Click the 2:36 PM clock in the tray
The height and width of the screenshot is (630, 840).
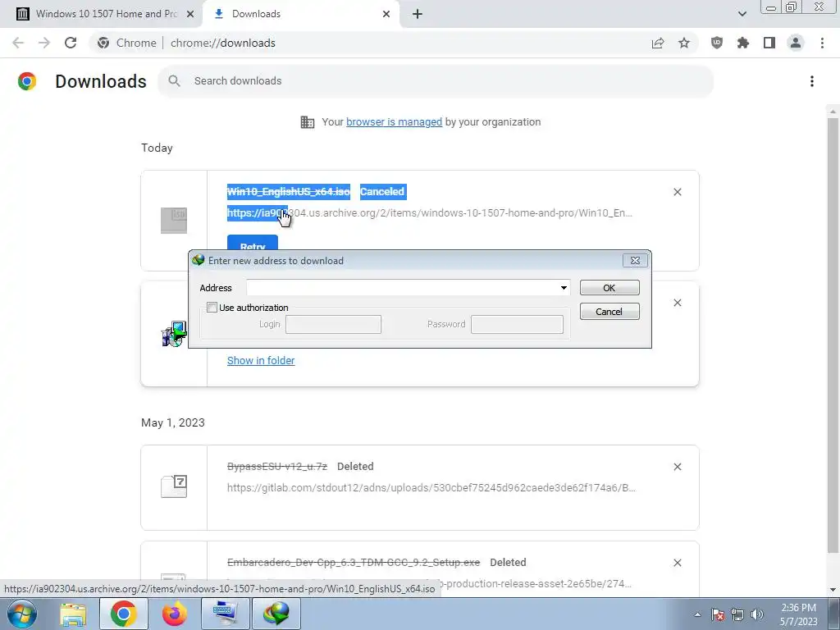[799, 614]
